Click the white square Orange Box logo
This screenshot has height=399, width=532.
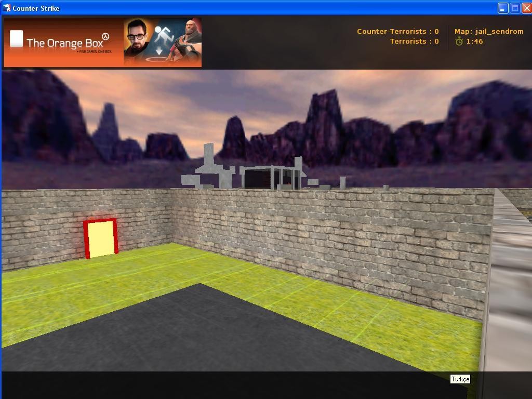coord(16,38)
